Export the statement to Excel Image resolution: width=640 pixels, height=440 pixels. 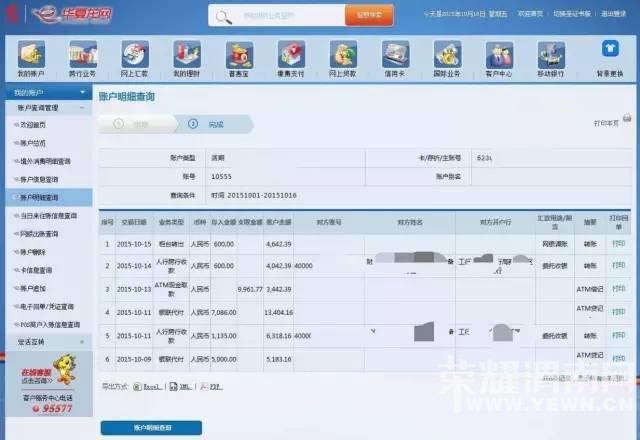click(x=148, y=384)
